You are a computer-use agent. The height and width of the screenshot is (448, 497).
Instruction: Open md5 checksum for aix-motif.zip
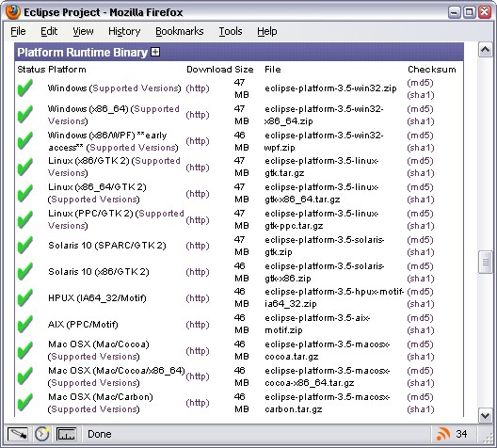(421, 318)
